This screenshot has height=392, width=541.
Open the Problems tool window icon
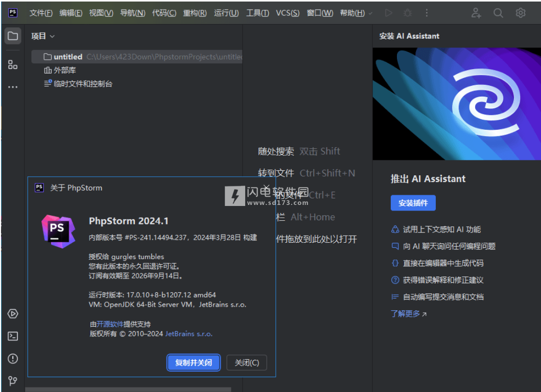pyautogui.click(x=13, y=359)
